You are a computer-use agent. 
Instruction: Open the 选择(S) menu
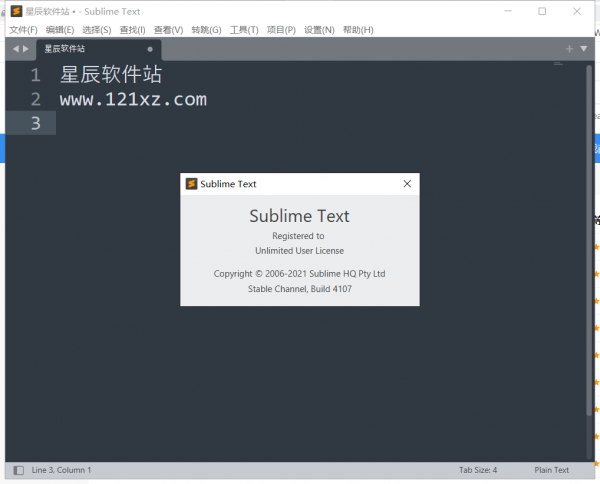pos(97,30)
